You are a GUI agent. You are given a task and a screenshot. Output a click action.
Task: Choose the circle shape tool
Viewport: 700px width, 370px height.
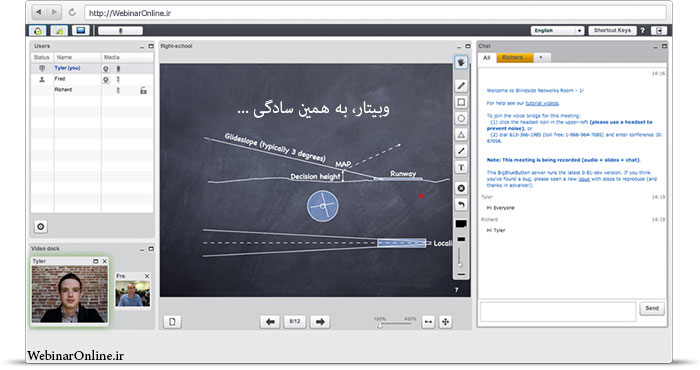461,119
